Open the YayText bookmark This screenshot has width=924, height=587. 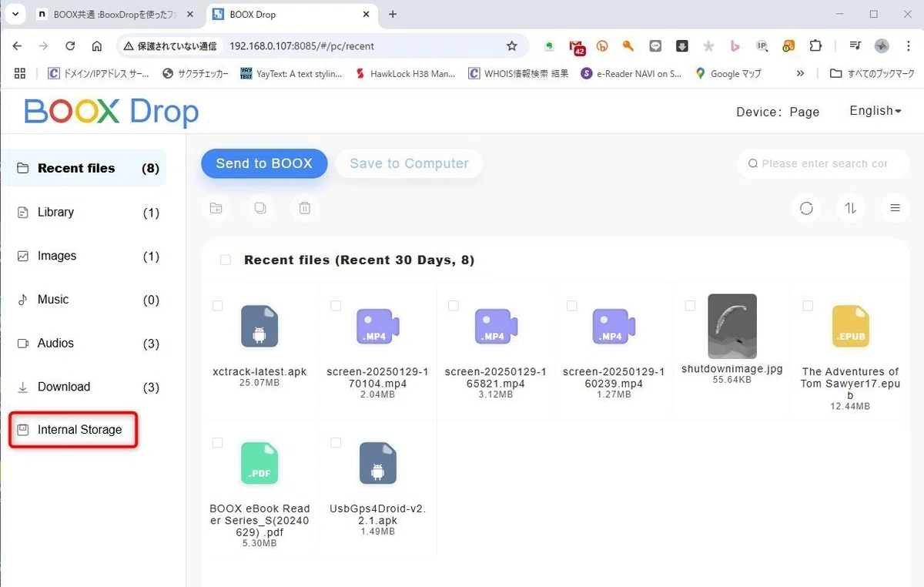point(291,73)
